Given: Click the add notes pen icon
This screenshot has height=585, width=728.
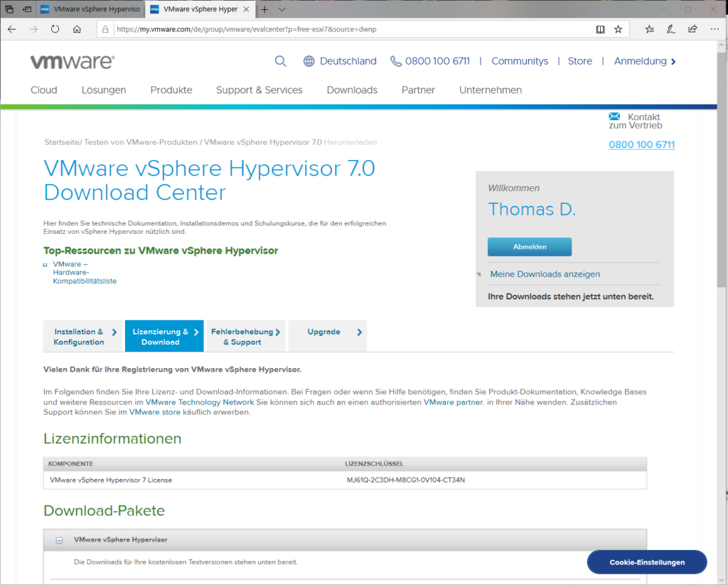Looking at the screenshot, I should pyautogui.click(x=671, y=29).
